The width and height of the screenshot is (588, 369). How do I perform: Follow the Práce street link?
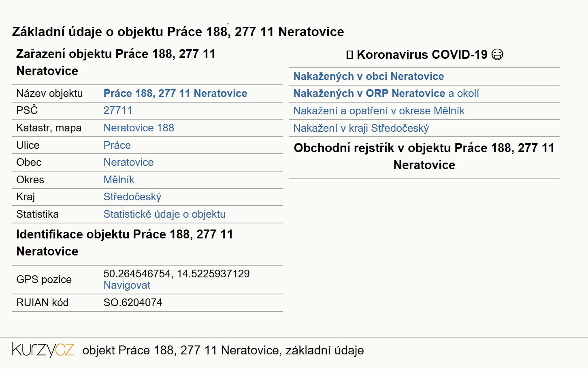tap(117, 145)
